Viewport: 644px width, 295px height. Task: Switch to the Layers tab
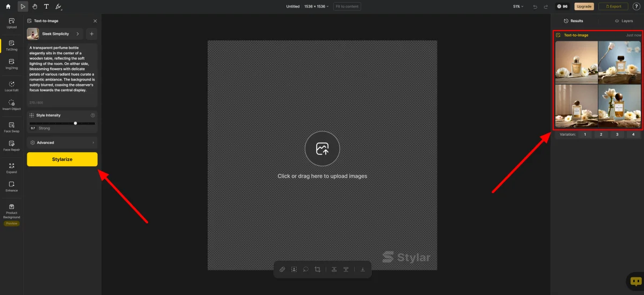tap(624, 21)
